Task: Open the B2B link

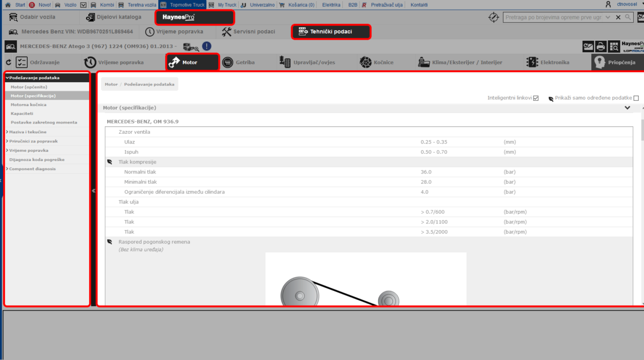Action: click(352, 5)
